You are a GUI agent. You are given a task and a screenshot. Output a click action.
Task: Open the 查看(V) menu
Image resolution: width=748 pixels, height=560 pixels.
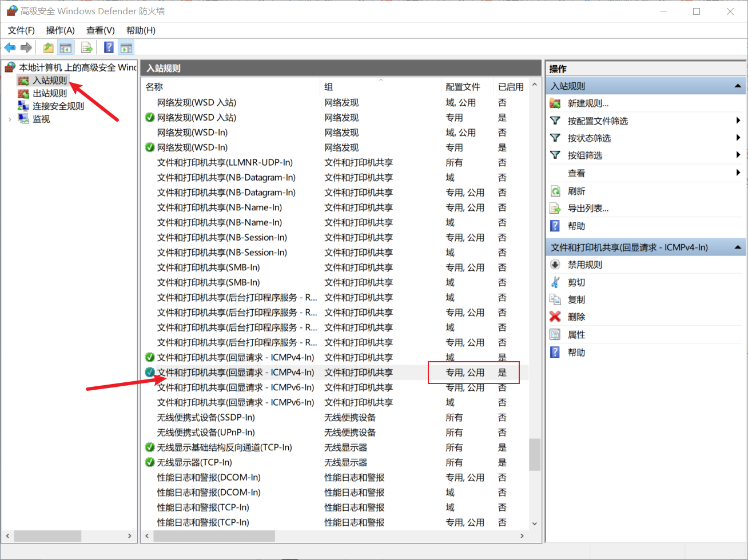click(x=100, y=30)
